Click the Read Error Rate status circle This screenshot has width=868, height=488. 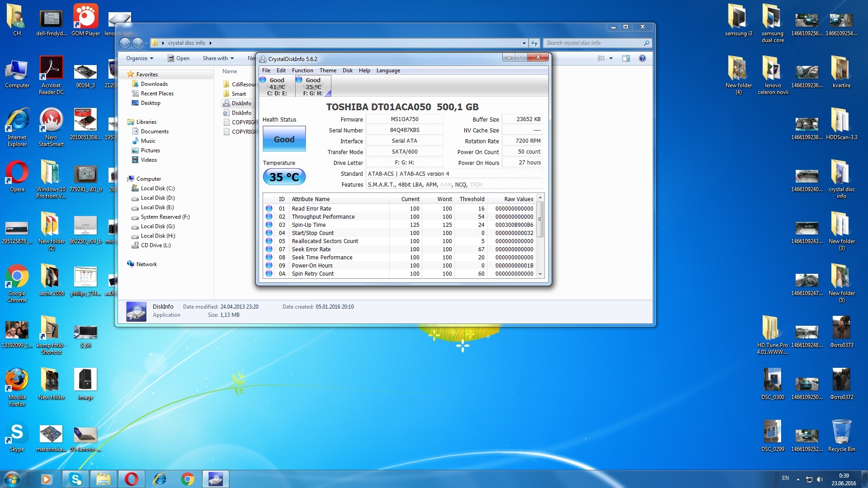pos(269,209)
